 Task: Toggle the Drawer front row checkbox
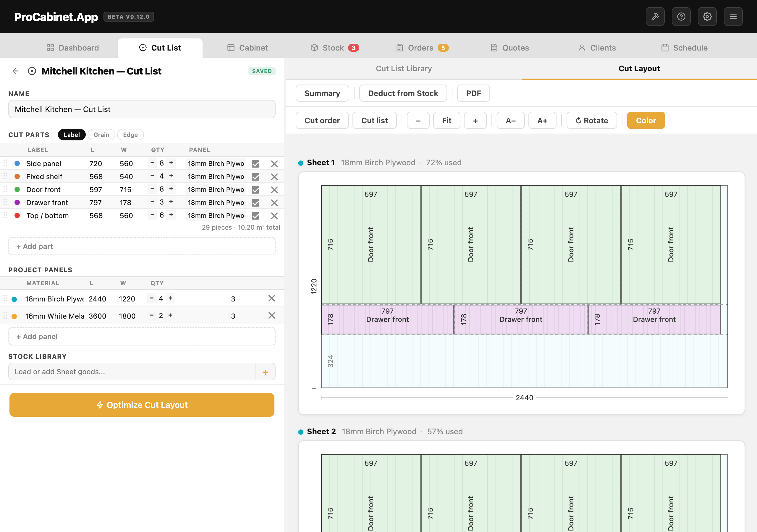point(255,203)
